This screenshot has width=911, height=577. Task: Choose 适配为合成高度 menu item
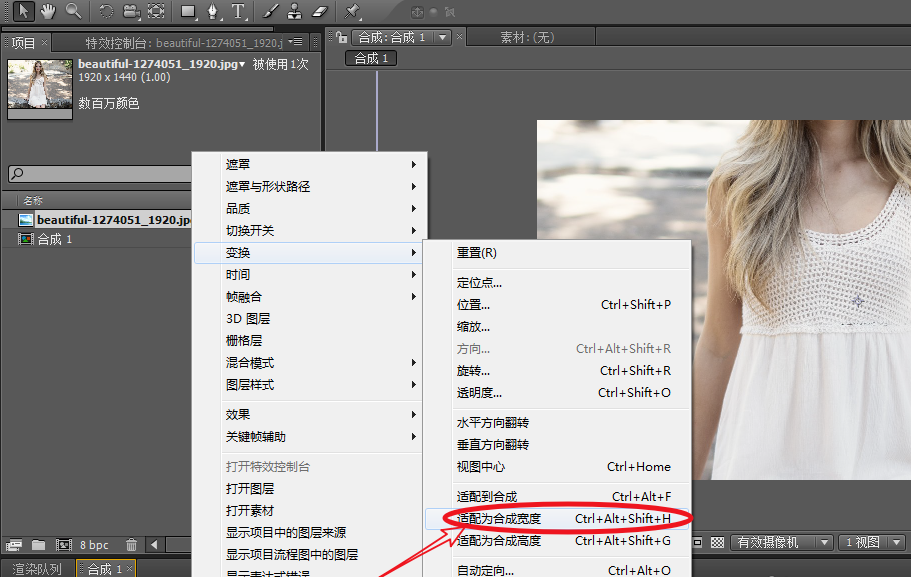(557, 541)
